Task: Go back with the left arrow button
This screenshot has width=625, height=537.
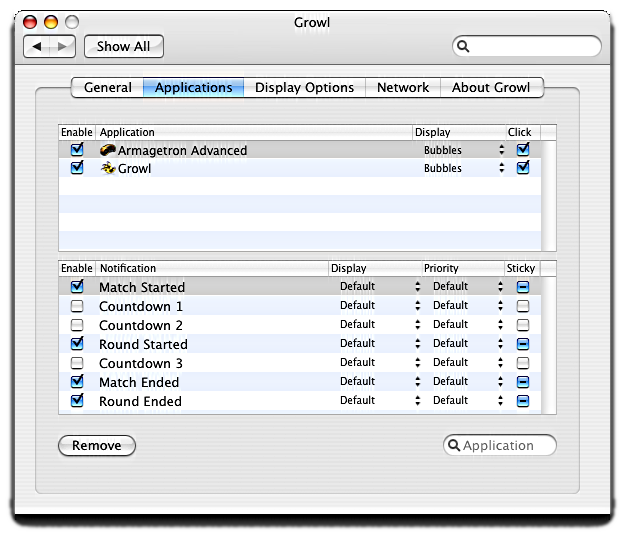Action: coord(37,47)
